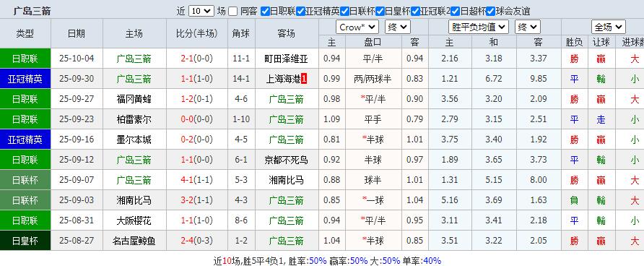Uncheck the 日皇杯 league filter
Viewport: 644px width, 266px height.
[x=380, y=11]
